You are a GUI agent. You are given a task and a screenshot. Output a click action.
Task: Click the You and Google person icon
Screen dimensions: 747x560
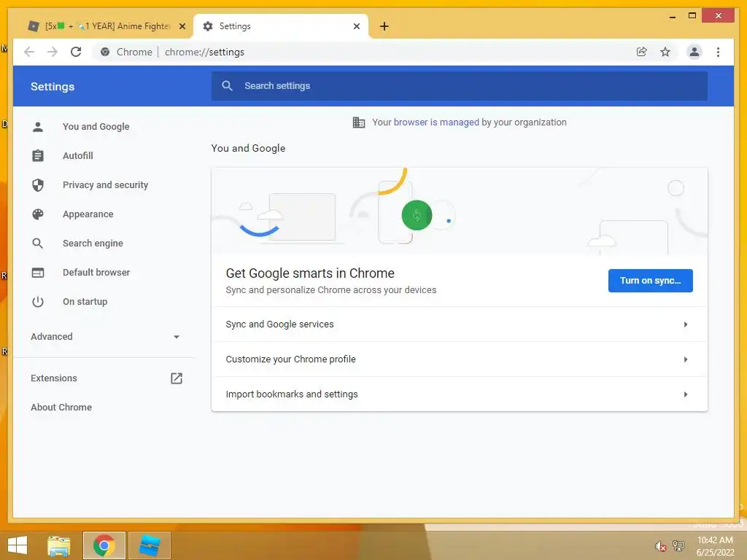[38, 127]
